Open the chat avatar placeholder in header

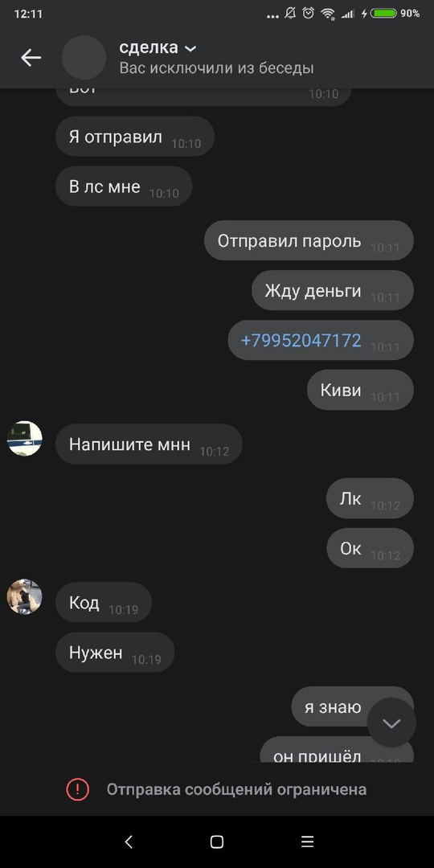pyautogui.click(x=84, y=58)
